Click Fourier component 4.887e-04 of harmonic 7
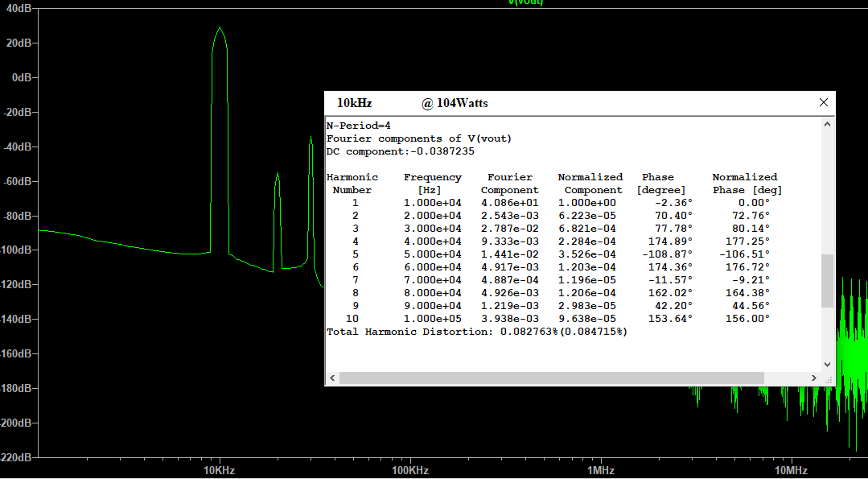 pyautogui.click(x=509, y=280)
